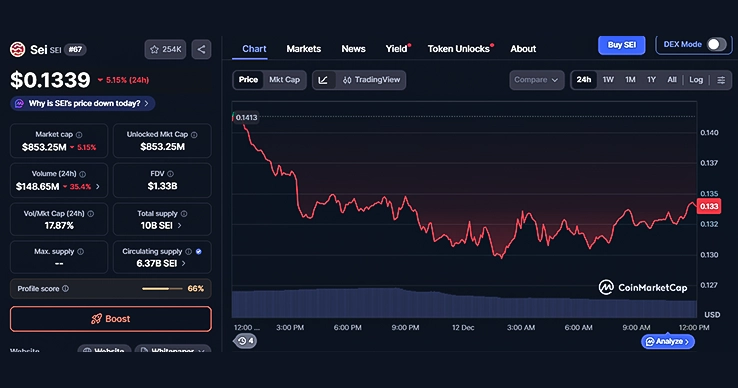This screenshot has width=738, height=388.
Task: Click info icon next to Unlocked Mkt Cap
Action: (194, 135)
